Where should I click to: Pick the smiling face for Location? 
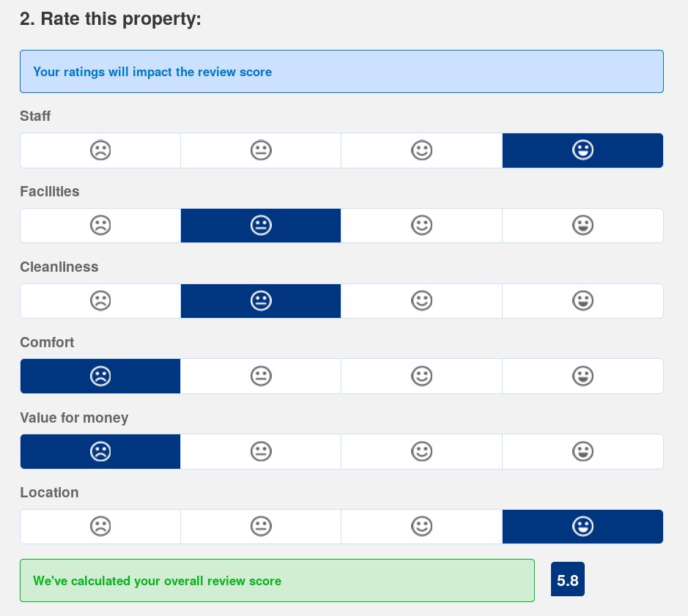coord(421,527)
